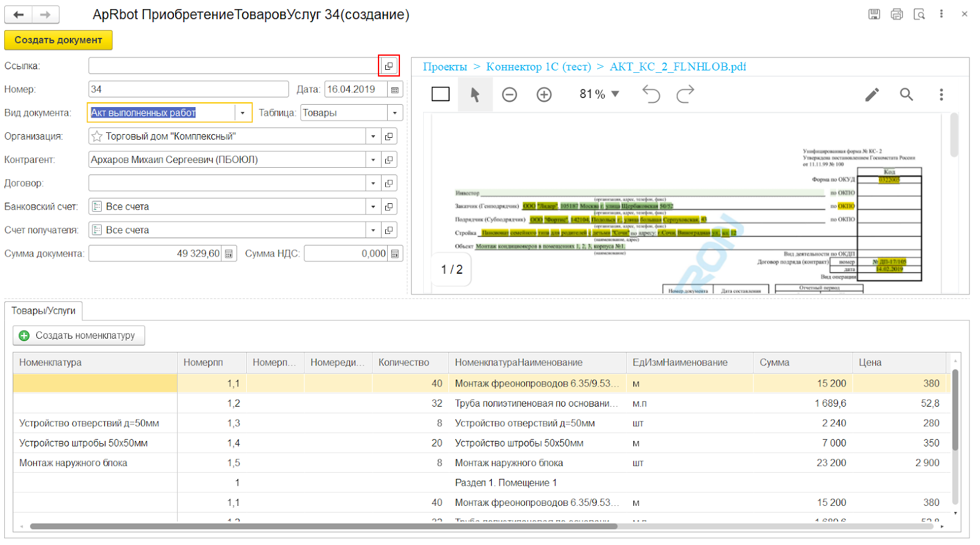Open the more options menu in title bar
Screen dimensions: 980x545
pyautogui.click(x=941, y=14)
